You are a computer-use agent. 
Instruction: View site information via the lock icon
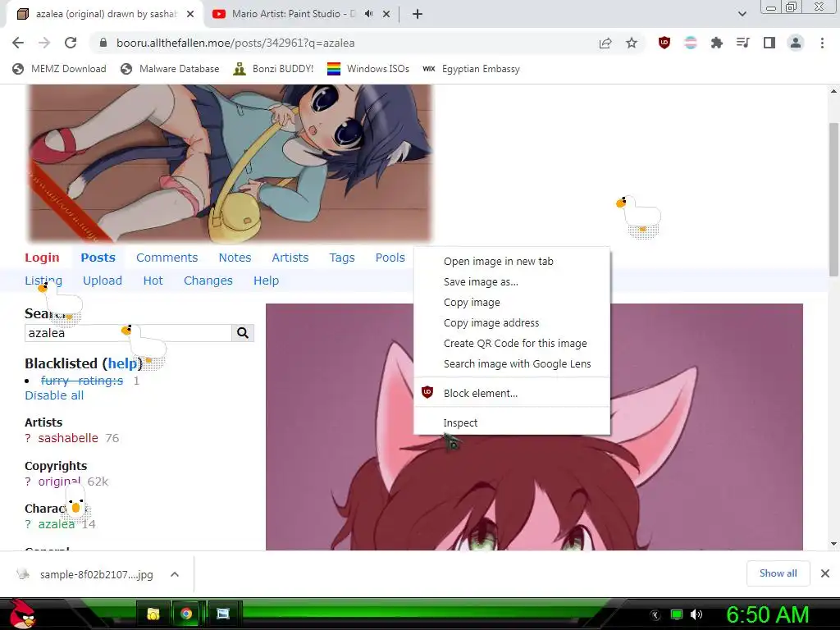tap(103, 43)
